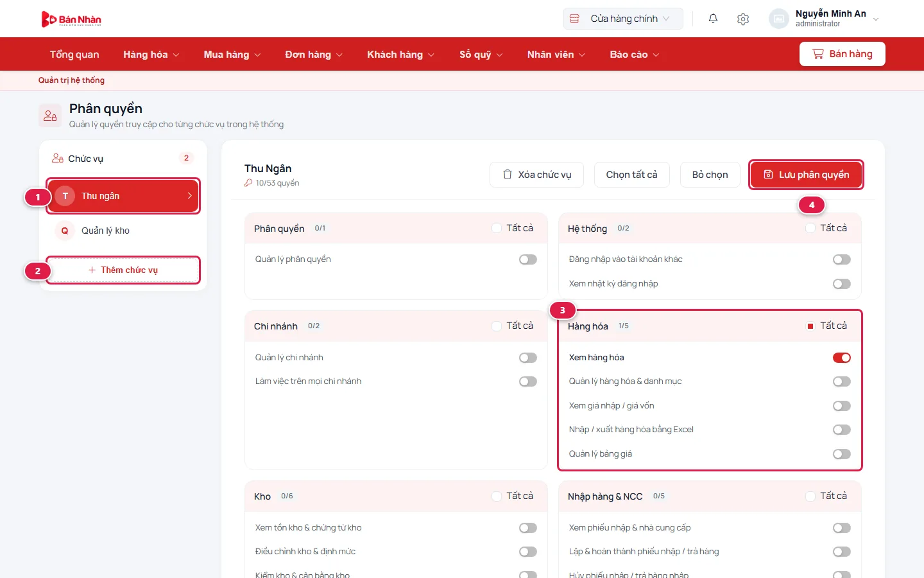Image resolution: width=924 pixels, height=578 pixels.
Task: Click the Bán Nhàn logo
Action: coord(71,19)
